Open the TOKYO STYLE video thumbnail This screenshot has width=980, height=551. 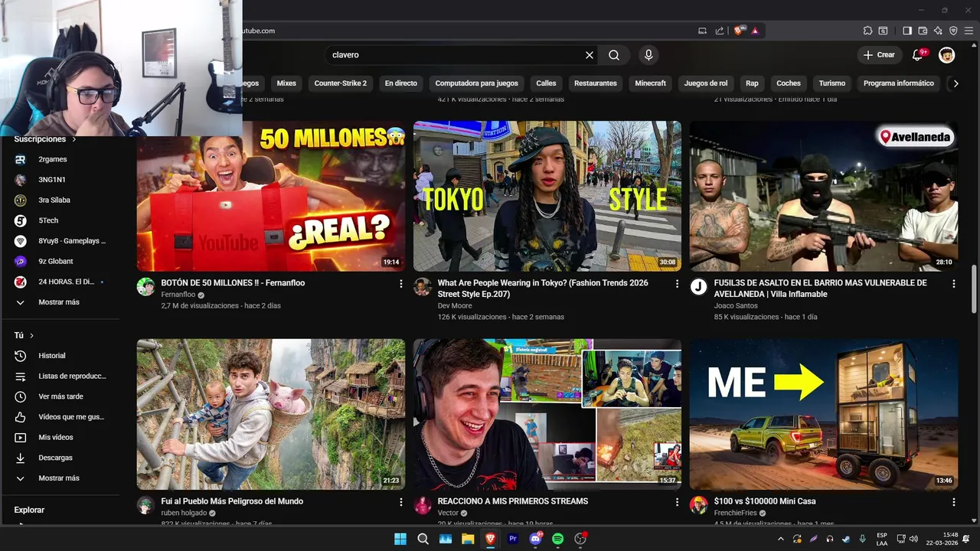pyautogui.click(x=547, y=196)
